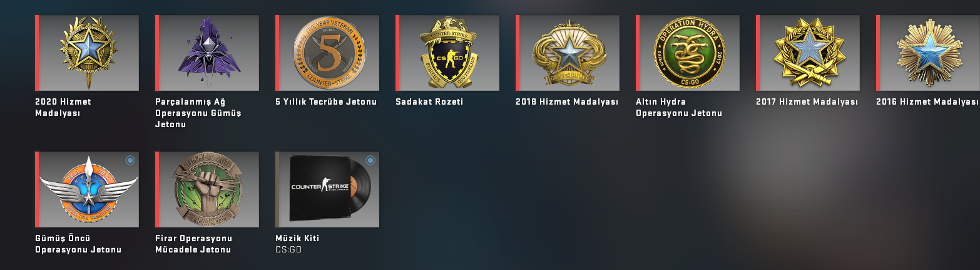Click the "5 Yıllık Tecrübe Jetonu" label

[326, 101]
